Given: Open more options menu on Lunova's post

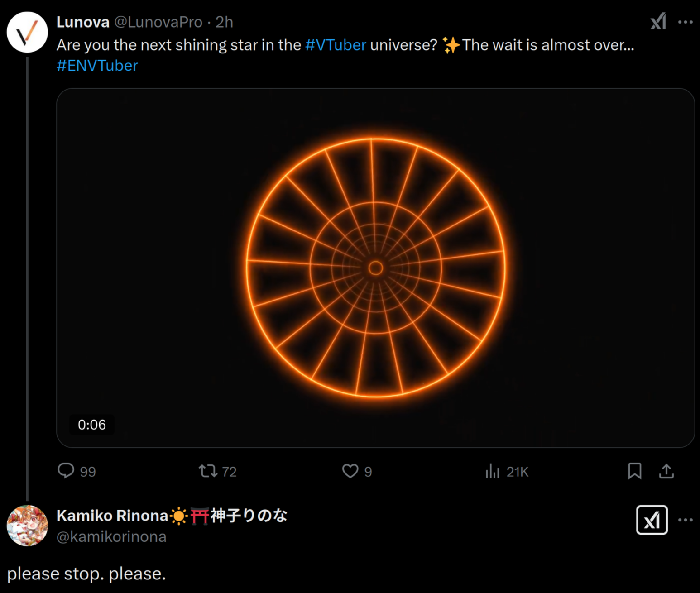Looking at the screenshot, I should (x=685, y=22).
